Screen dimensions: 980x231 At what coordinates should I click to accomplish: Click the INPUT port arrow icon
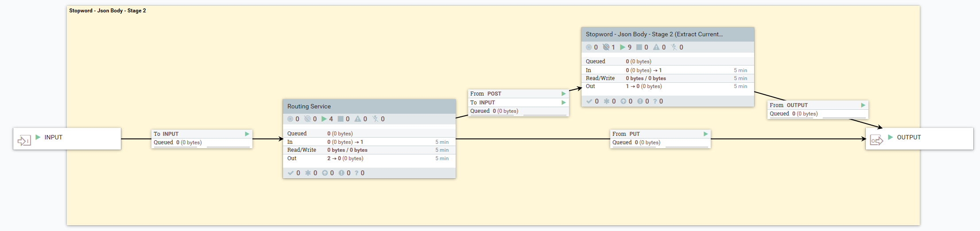[x=23, y=141]
